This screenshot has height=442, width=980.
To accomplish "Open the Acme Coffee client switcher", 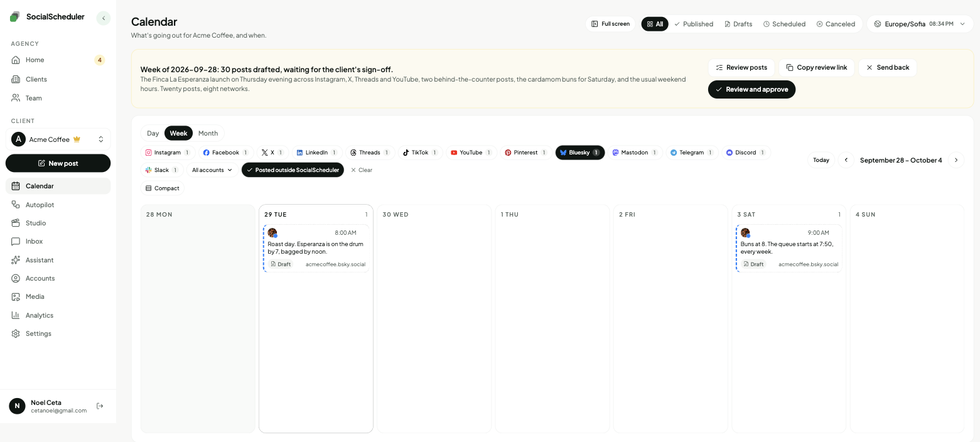I will point(58,139).
